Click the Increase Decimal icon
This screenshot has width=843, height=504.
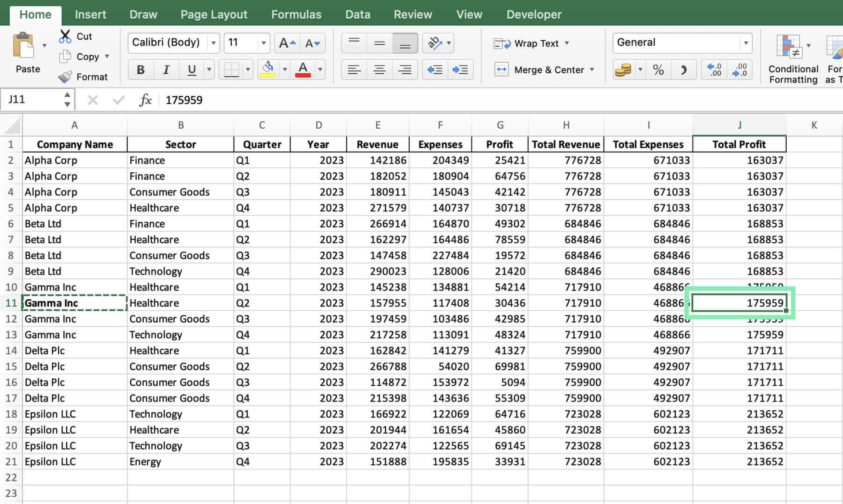[714, 69]
